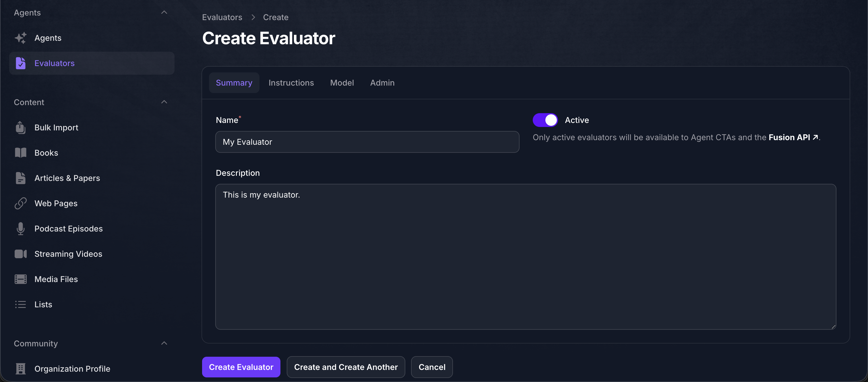
Task: Select the Agents sparkle icon
Action: point(21,38)
